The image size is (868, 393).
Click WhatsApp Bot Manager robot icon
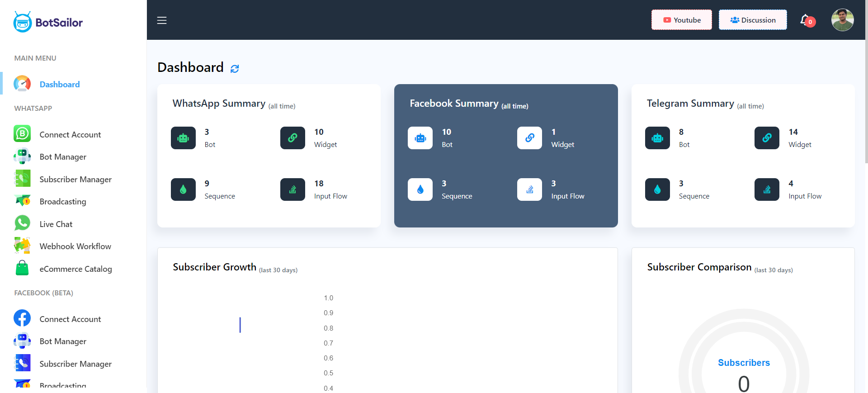click(x=22, y=156)
